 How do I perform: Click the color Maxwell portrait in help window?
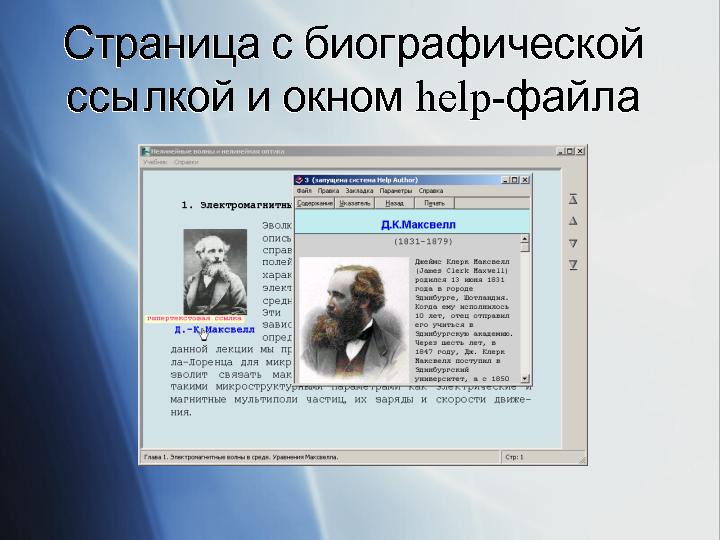pyautogui.click(x=354, y=320)
